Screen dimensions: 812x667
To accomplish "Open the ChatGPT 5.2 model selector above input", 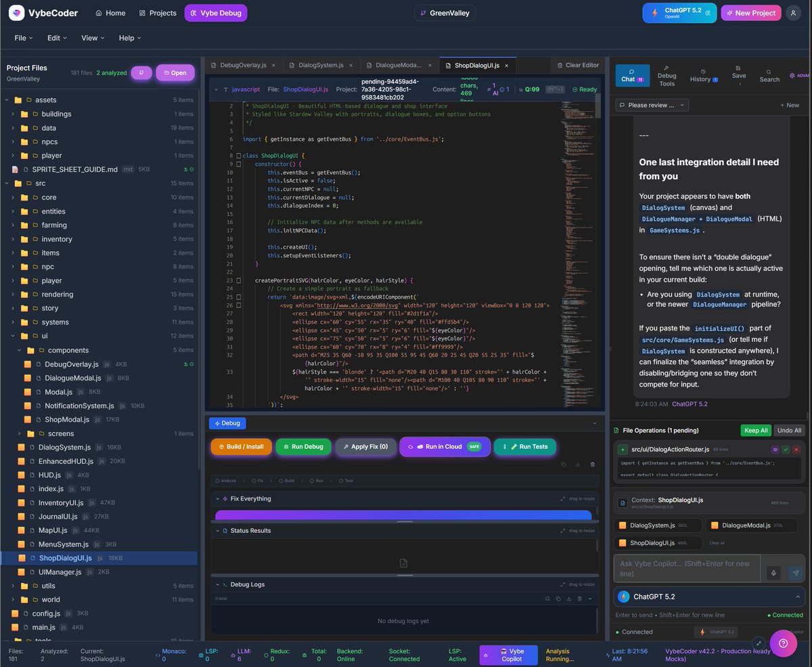I will 708,597.
